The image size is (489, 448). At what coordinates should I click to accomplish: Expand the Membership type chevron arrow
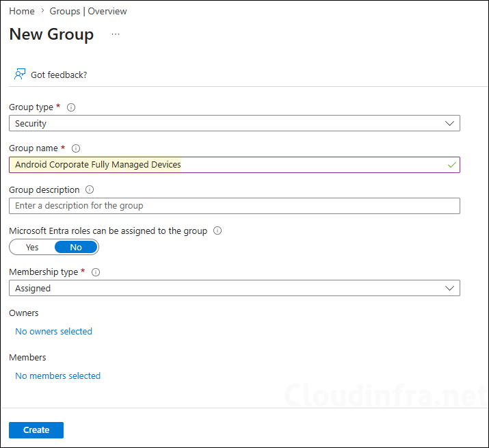[449, 288]
